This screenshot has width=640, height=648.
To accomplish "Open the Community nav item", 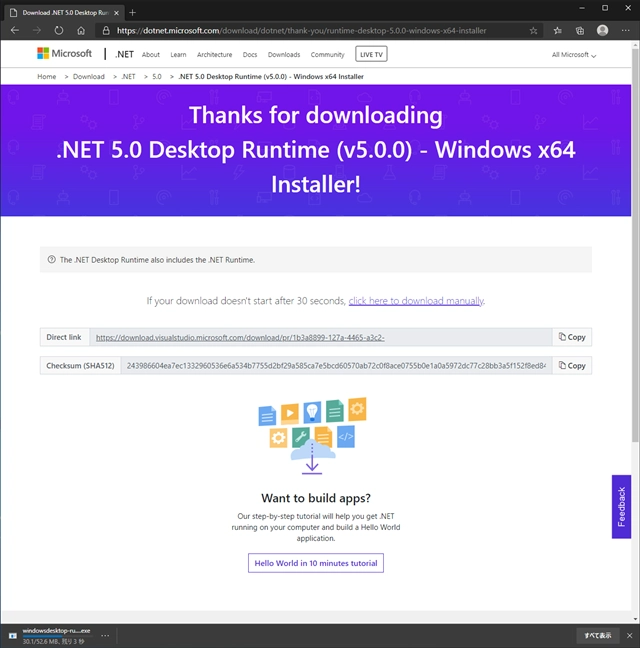I will (x=327, y=55).
